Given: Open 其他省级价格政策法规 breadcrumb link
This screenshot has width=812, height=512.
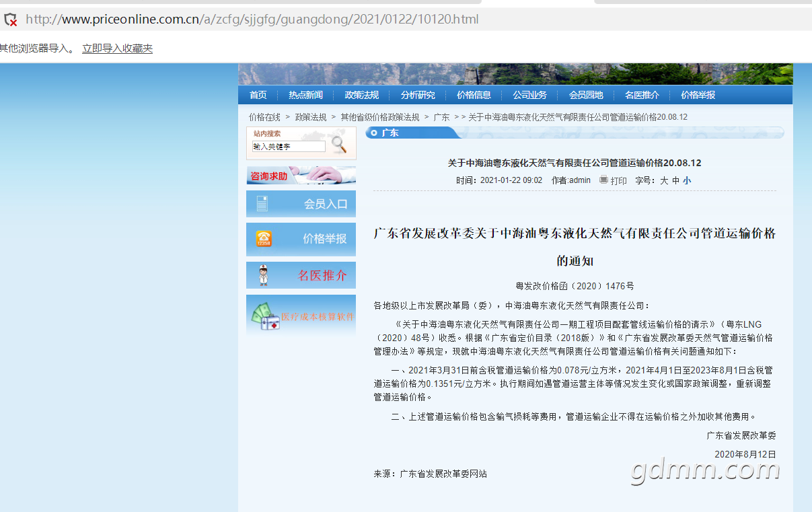Looking at the screenshot, I should pyautogui.click(x=379, y=117).
